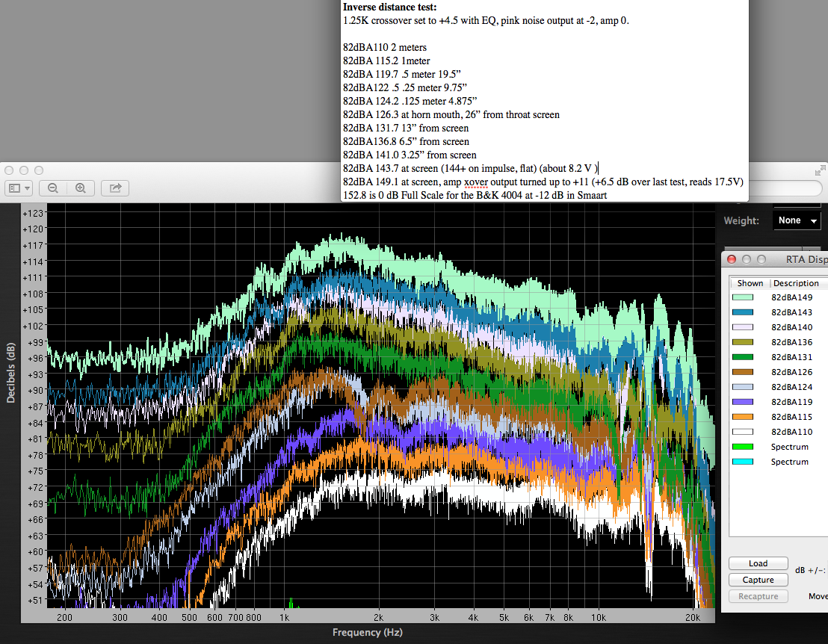Click the Decibels (dB) axis label
This screenshot has width=828, height=644.
pyautogui.click(x=10, y=373)
